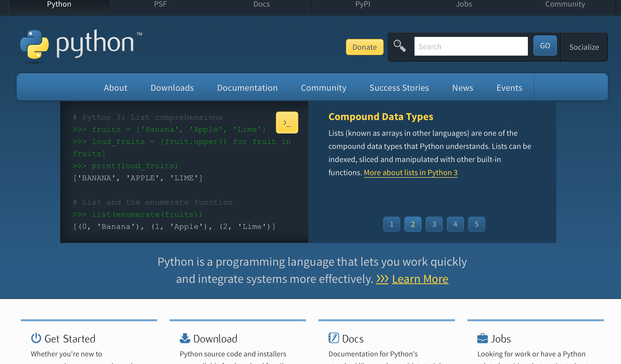Click the Compound Data Types heading

[x=381, y=117]
